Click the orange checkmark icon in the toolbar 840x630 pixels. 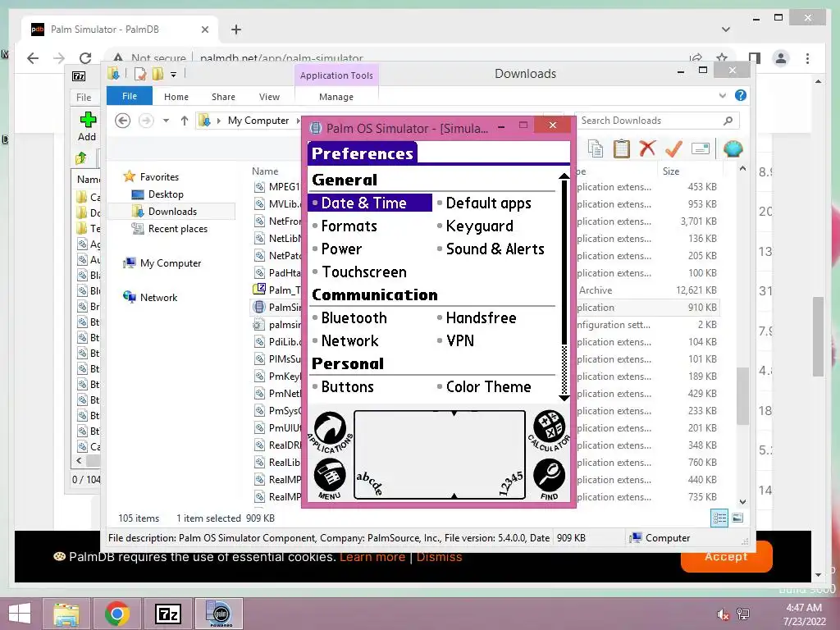[x=673, y=148]
